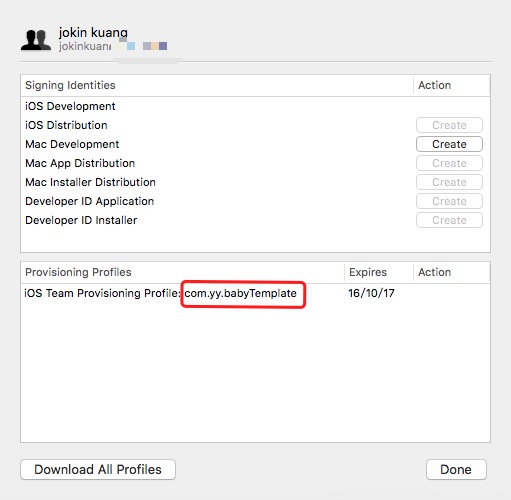The image size is (511, 500).
Task: Select the iOS Development identity row
Action: (255, 106)
